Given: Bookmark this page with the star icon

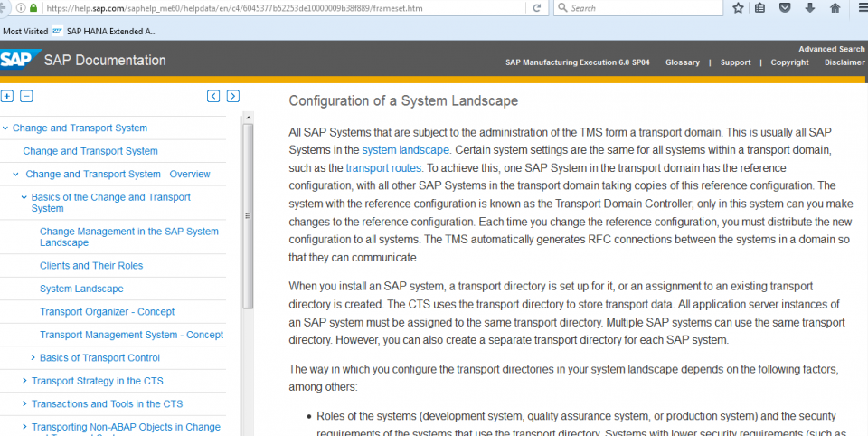Looking at the screenshot, I should [738, 8].
